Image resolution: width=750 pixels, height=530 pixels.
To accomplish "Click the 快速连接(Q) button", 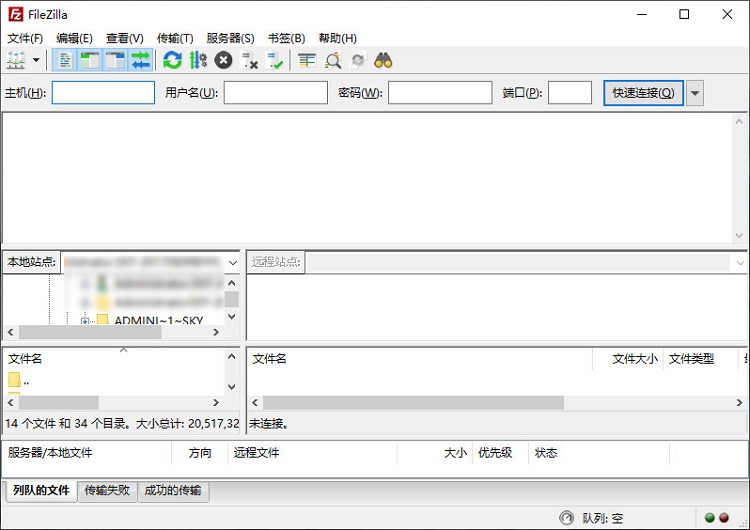I will (x=643, y=93).
